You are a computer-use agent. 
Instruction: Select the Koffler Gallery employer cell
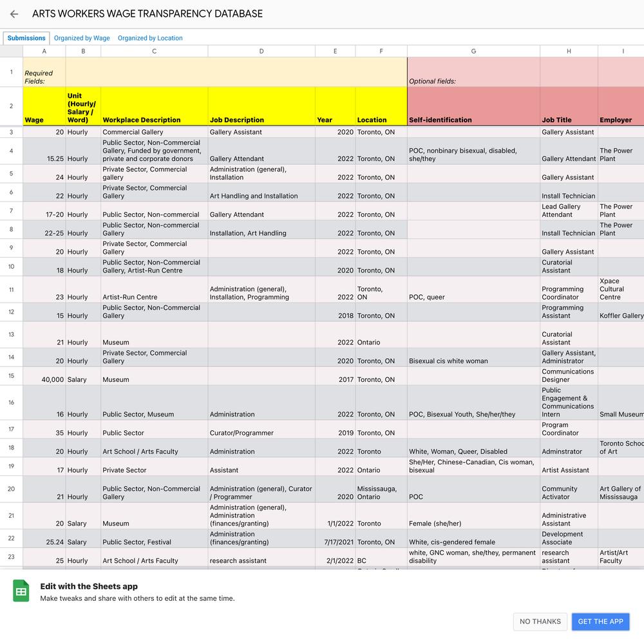tap(621, 312)
